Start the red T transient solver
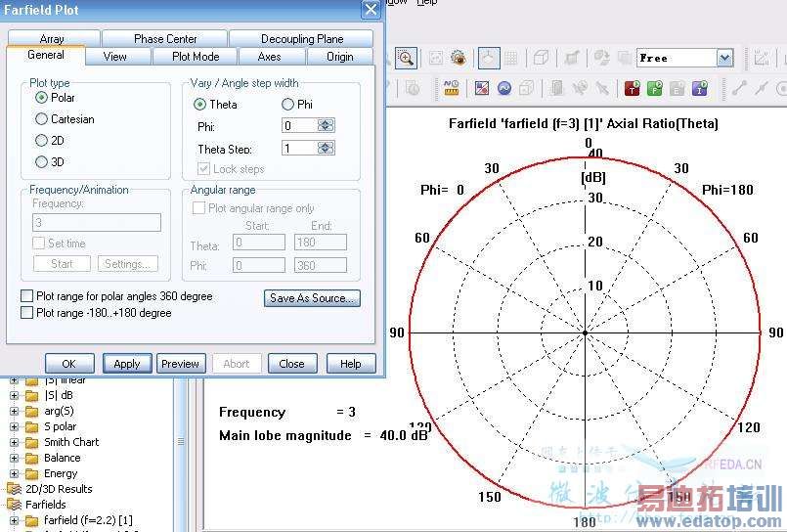This screenshot has height=532, width=787. click(x=632, y=88)
